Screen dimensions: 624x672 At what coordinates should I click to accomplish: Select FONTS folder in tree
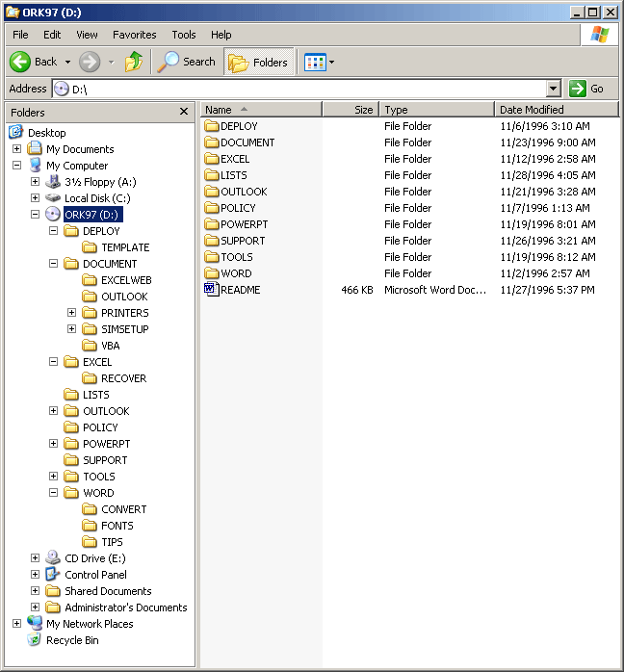[x=108, y=525]
